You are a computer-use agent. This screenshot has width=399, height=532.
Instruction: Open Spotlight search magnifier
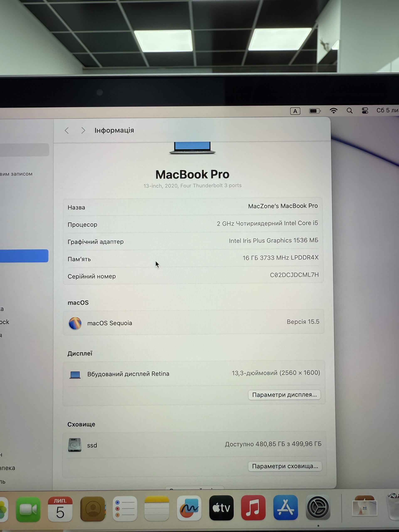tap(350, 111)
